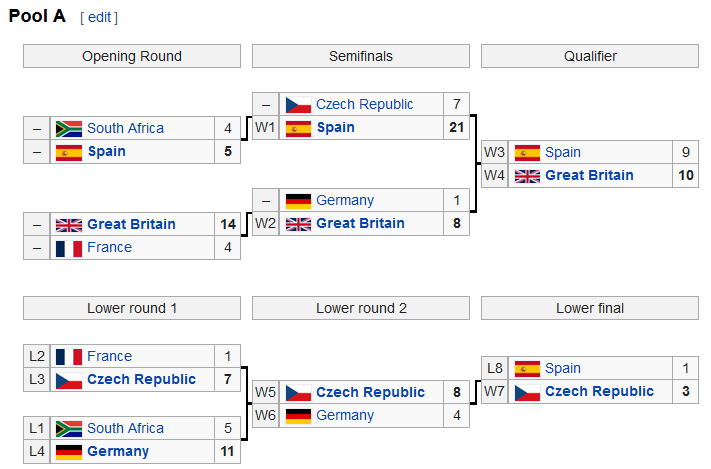Click Czech Republic flag in Semifinals
711x469 pixels.
297,104
